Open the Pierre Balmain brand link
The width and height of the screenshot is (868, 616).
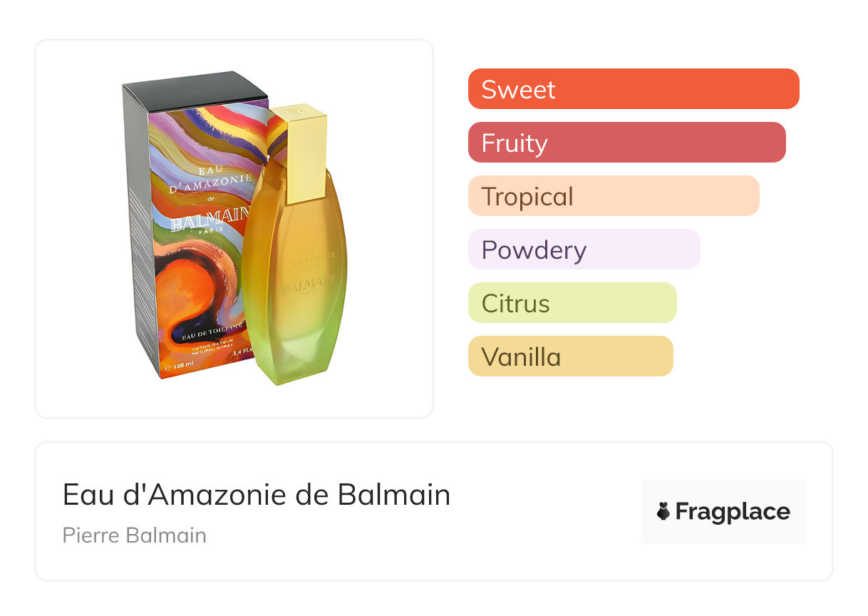(135, 535)
